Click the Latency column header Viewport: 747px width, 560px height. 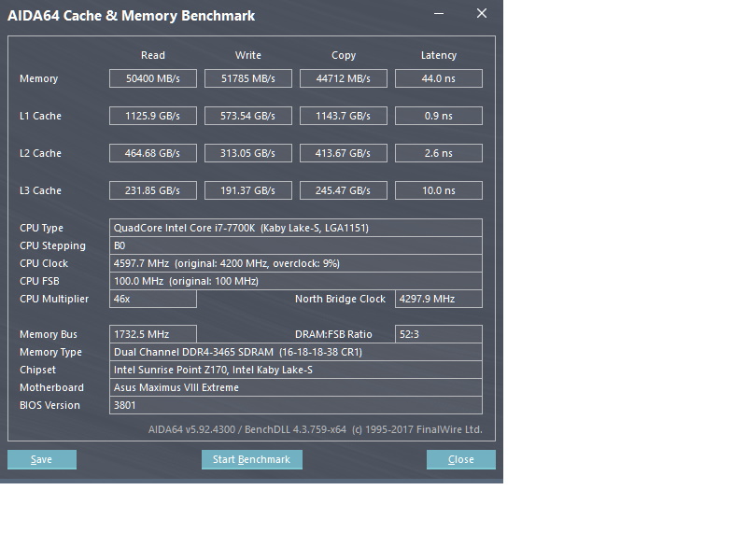pos(439,55)
